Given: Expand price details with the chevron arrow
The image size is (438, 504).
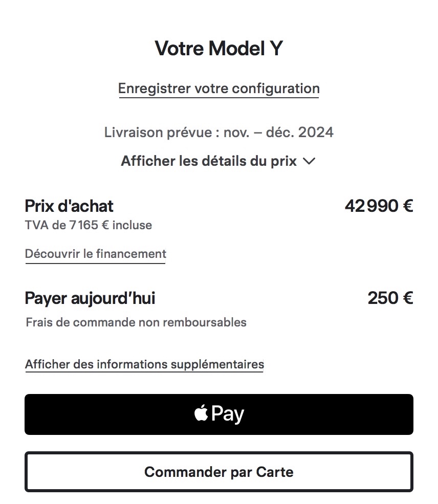Looking at the screenshot, I should pos(309,161).
